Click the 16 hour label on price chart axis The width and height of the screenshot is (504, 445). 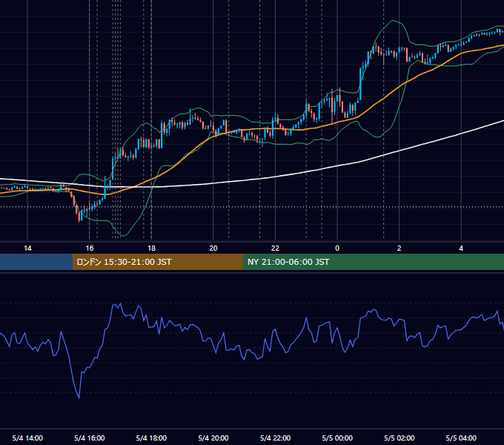[x=90, y=248]
